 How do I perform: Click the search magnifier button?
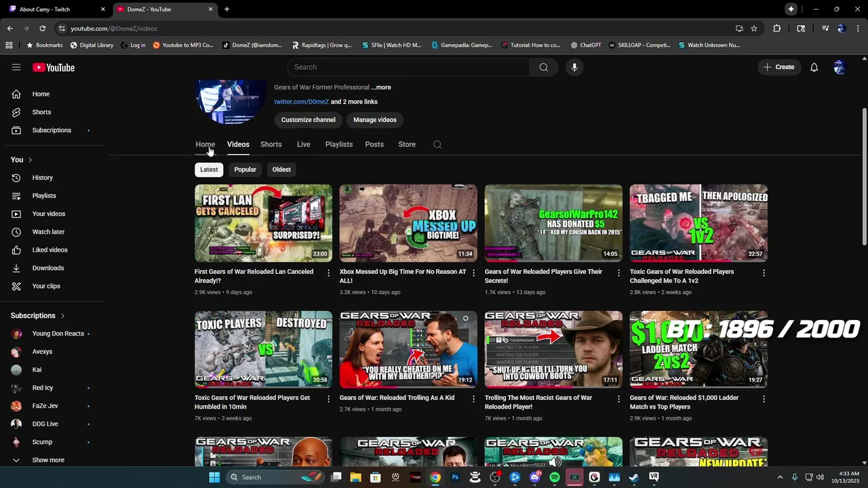(x=544, y=67)
